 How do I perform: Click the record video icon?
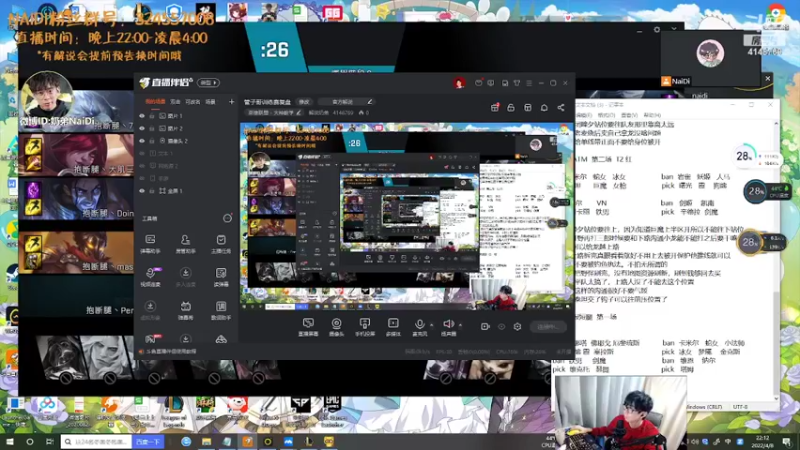[x=485, y=327]
